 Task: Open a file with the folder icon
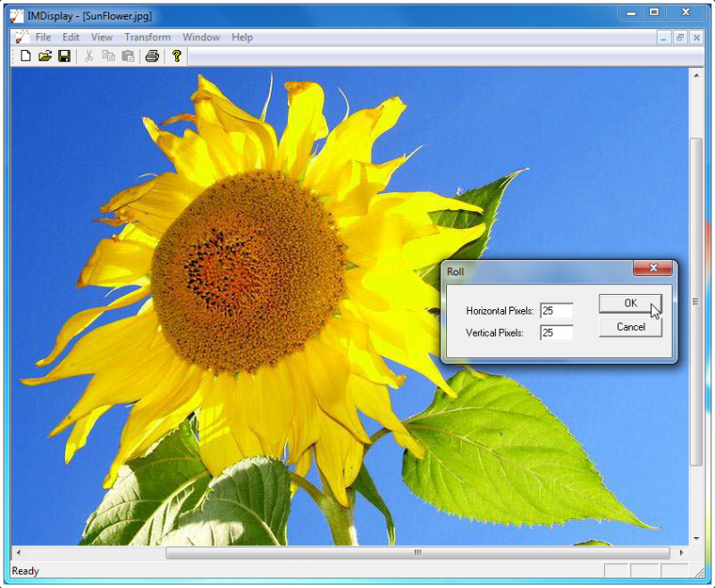coord(45,56)
